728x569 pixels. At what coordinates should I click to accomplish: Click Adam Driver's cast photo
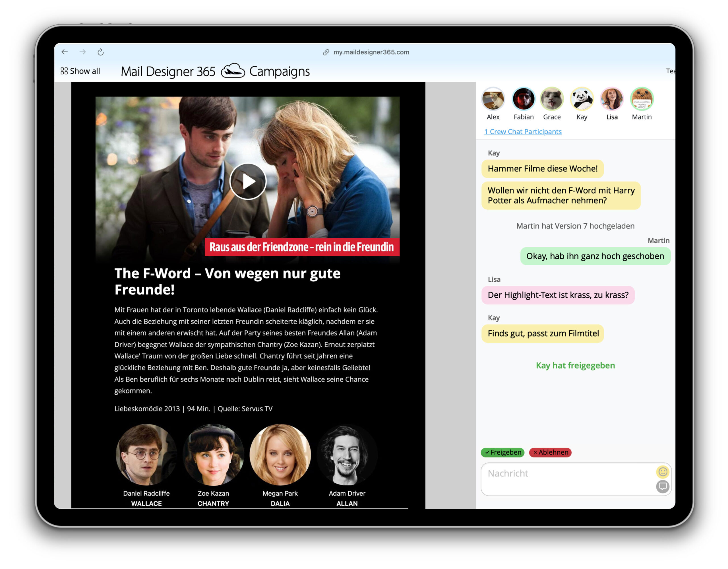pyautogui.click(x=347, y=455)
